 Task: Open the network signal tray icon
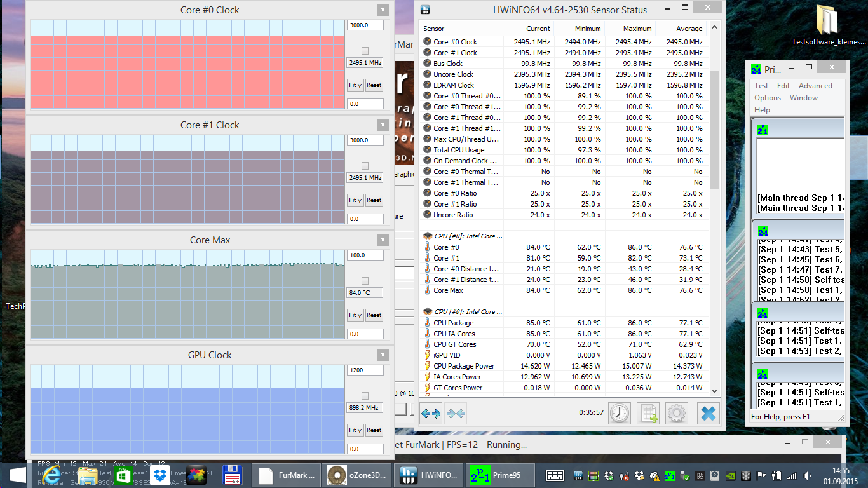point(791,475)
